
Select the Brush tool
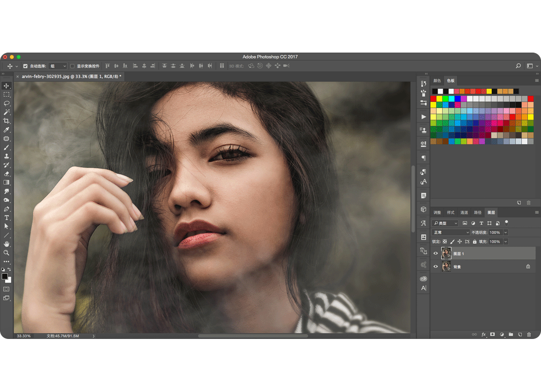pos(7,147)
